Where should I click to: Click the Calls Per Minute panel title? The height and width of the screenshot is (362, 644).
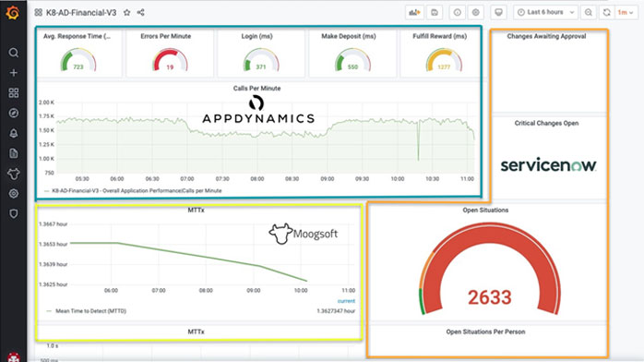tap(256, 89)
